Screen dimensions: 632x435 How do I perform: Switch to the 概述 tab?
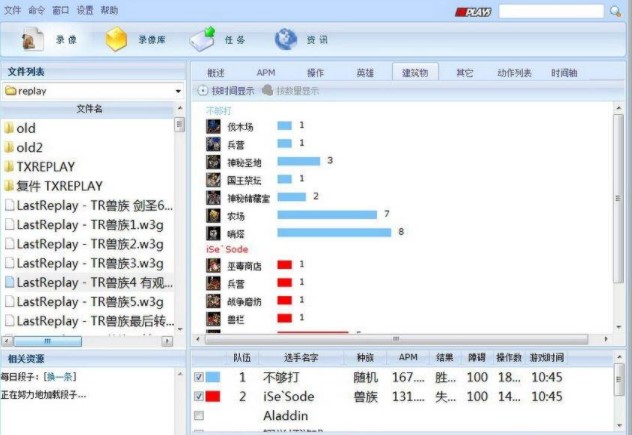click(216, 73)
